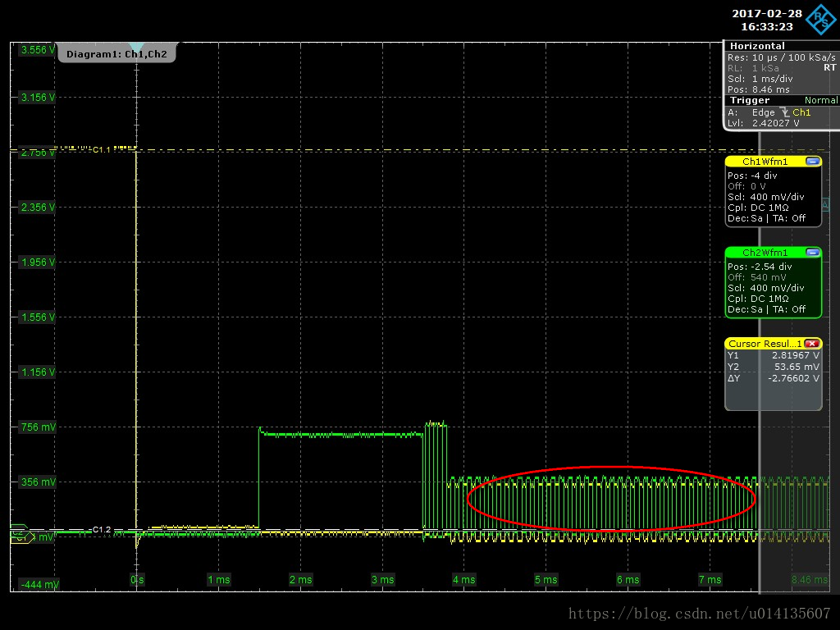This screenshot has width=840, height=630.
Task: Click Ch1 'Scl: 400 mV/div' value
Action: 765,197
